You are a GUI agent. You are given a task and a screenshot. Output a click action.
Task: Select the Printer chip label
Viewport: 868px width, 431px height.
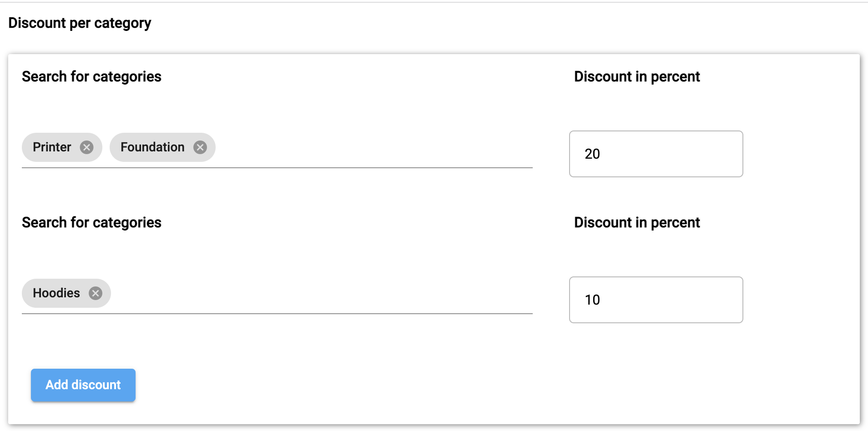click(52, 147)
